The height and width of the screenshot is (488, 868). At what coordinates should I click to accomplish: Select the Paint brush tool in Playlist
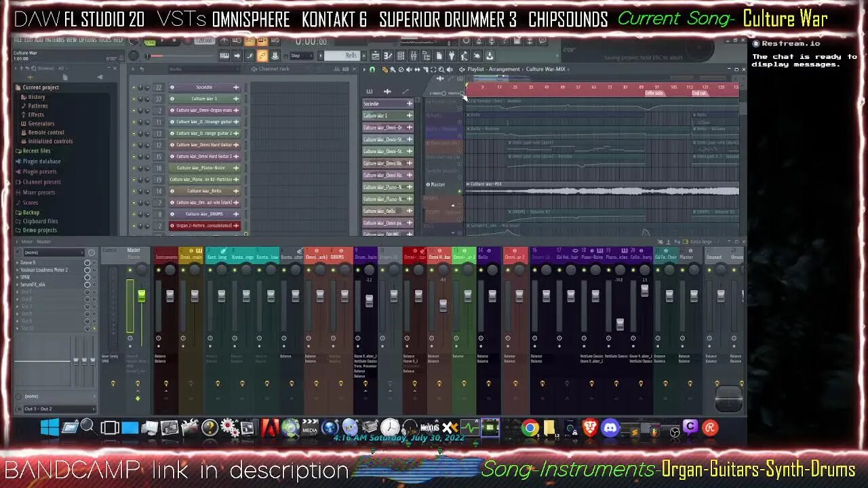(393, 69)
